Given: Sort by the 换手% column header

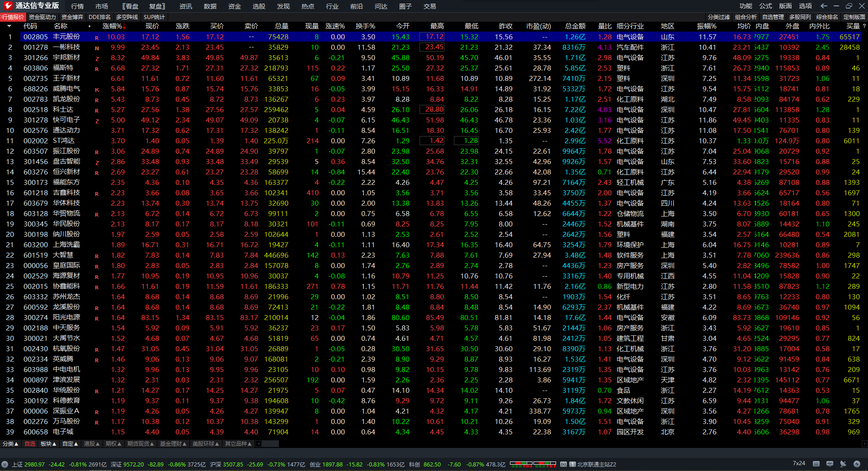Looking at the screenshot, I should (x=365, y=26).
